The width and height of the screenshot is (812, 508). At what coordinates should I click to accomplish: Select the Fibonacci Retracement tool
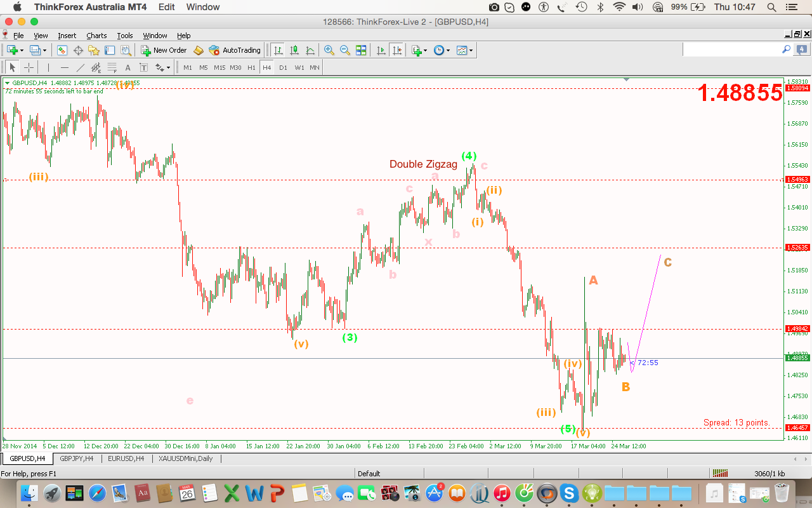[111, 67]
